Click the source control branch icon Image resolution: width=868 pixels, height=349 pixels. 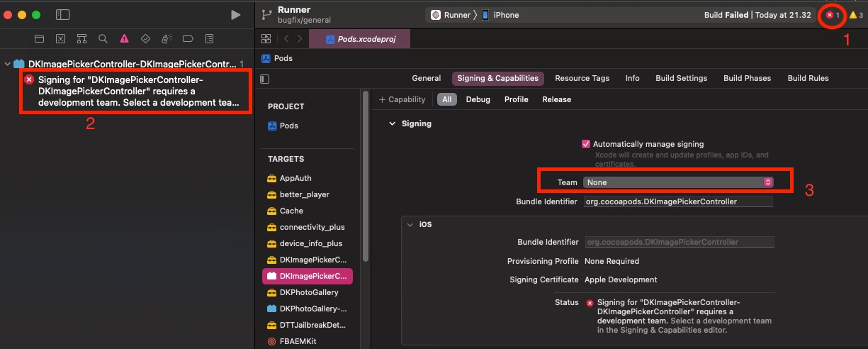pyautogui.click(x=266, y=14)
